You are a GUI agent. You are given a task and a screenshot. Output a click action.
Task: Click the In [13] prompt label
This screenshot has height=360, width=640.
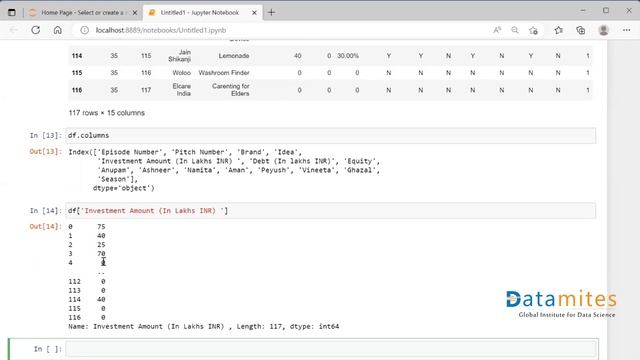(x=46, y=136)
